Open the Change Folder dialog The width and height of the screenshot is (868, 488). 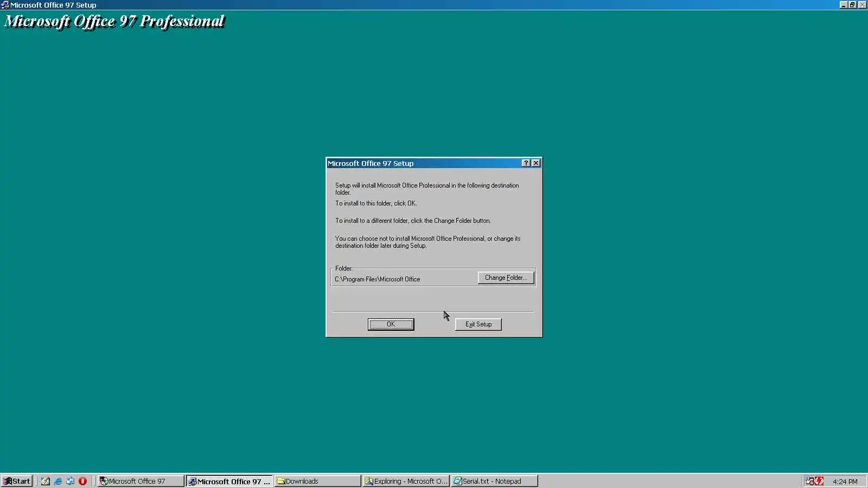coord(506,278)
